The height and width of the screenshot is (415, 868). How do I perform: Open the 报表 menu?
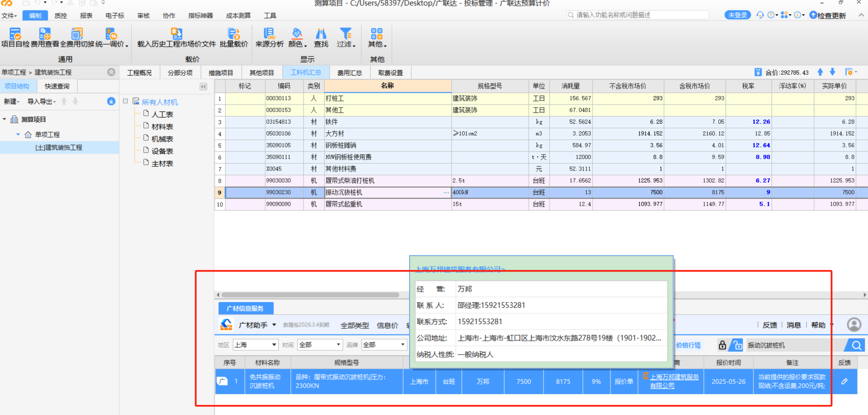point(86,15)
